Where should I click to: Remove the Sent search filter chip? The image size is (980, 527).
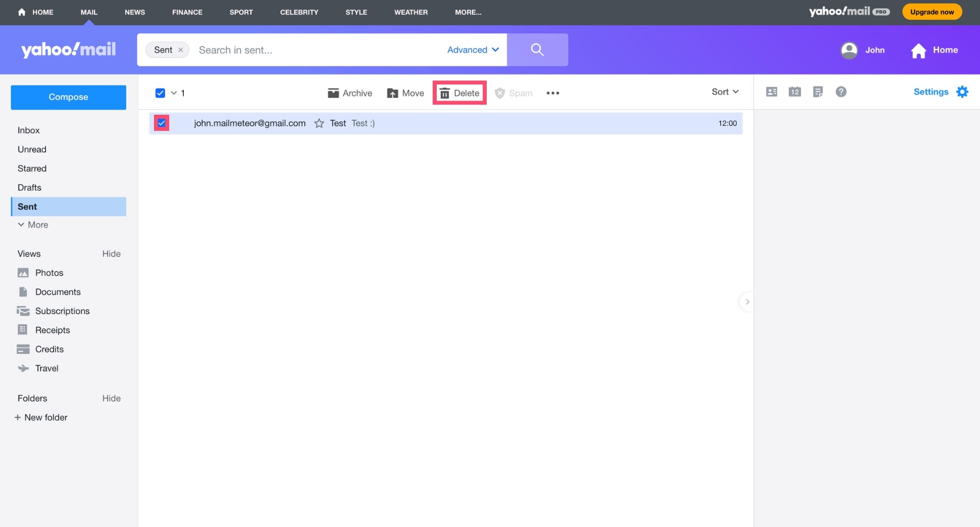[x=181, y=50]
